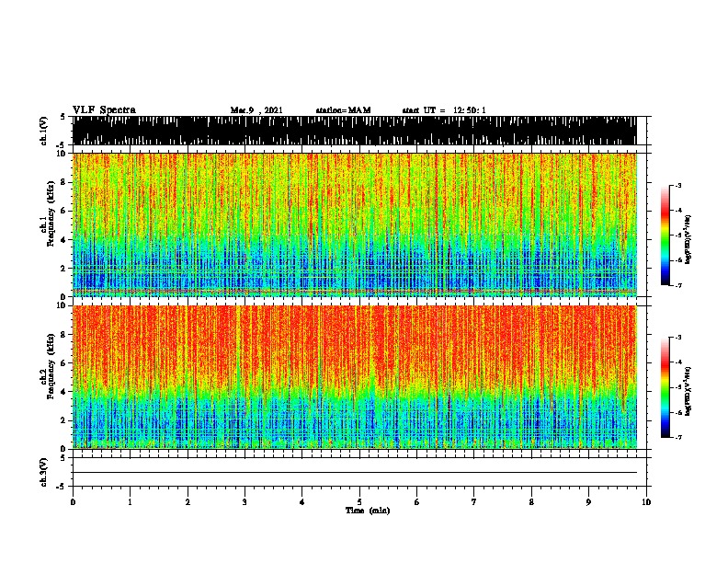Click the "VLF Spectra" plot title
This screenshot has height=563, width=728.
pos(104,110)
